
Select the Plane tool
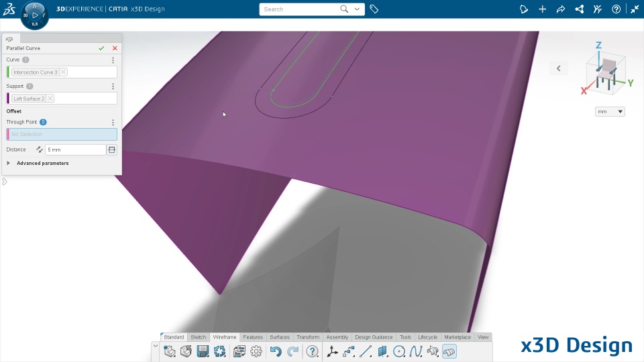click(382, 351)
